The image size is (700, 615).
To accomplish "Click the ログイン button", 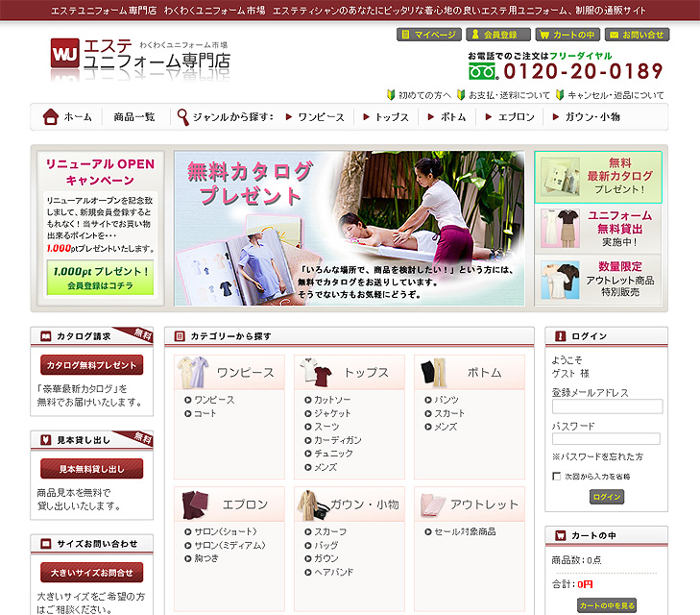I will pyautogui.click(x=606, y=497).
